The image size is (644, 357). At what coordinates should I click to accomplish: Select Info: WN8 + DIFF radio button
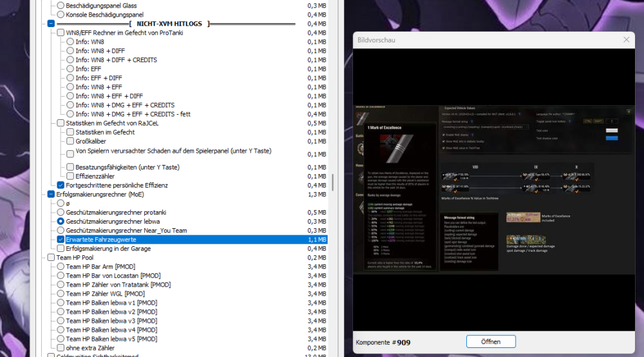(x=70, y=50)
